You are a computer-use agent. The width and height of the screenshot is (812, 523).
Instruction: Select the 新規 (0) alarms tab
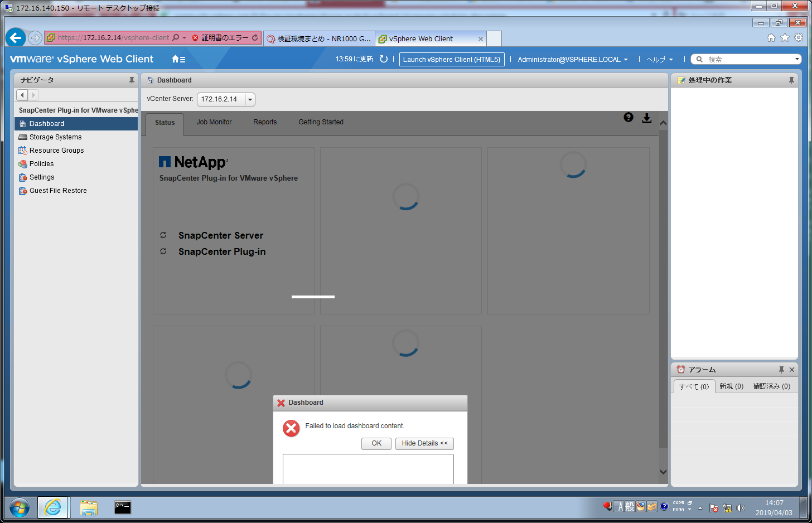pos(732,386)
